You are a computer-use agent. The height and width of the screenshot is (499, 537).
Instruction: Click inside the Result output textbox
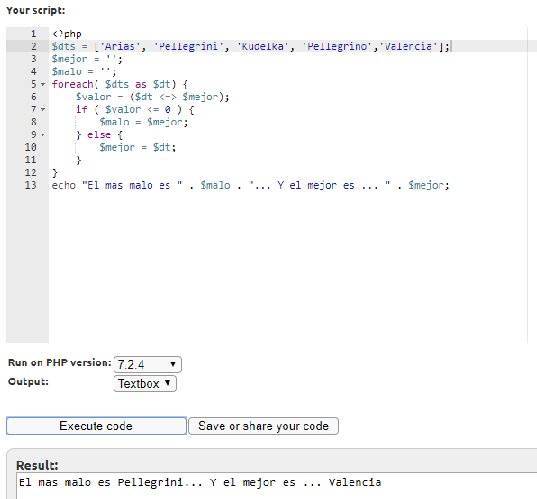(276, 486)
